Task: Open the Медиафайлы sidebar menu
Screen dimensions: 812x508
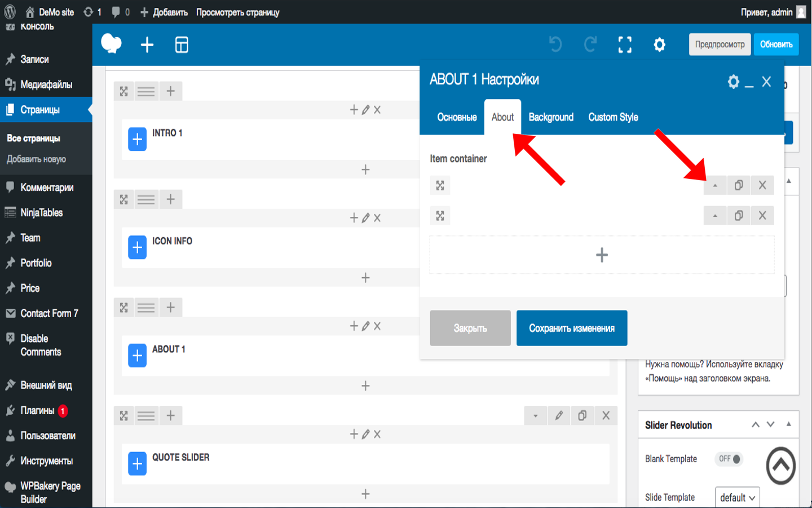Action: click(x=46, y=85)
